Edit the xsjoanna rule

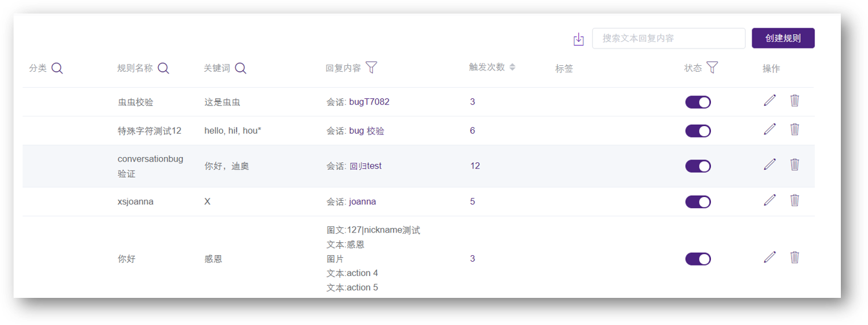[x=769, y=200]
